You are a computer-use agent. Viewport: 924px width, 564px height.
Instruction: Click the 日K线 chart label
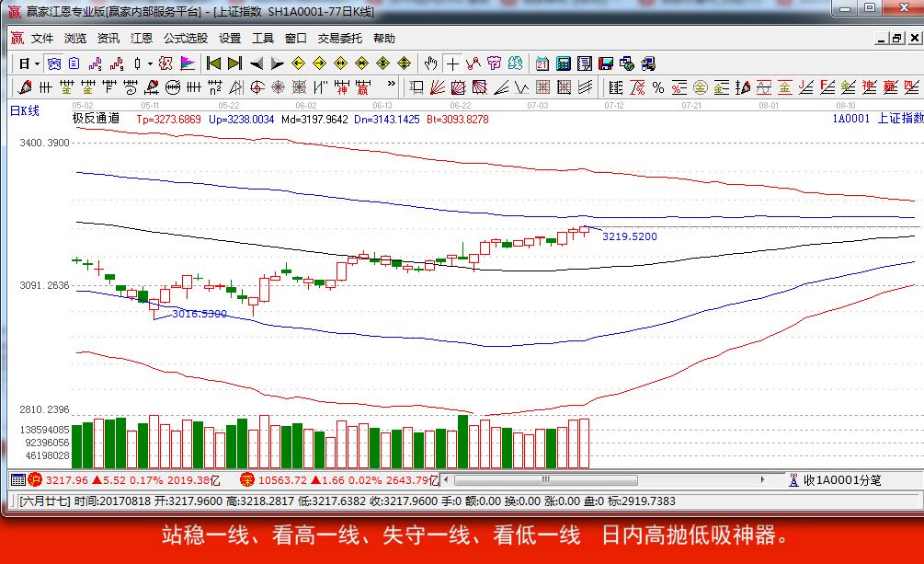point(25,110)
